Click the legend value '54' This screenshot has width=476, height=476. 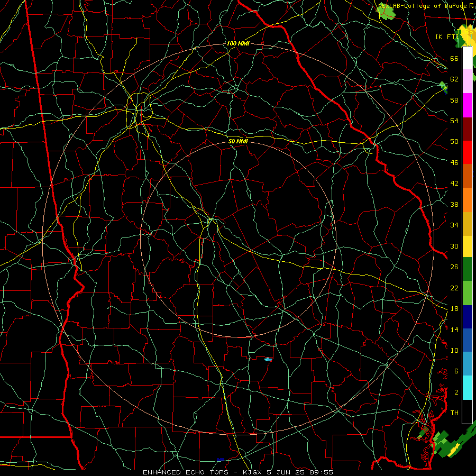pos(454,121)
